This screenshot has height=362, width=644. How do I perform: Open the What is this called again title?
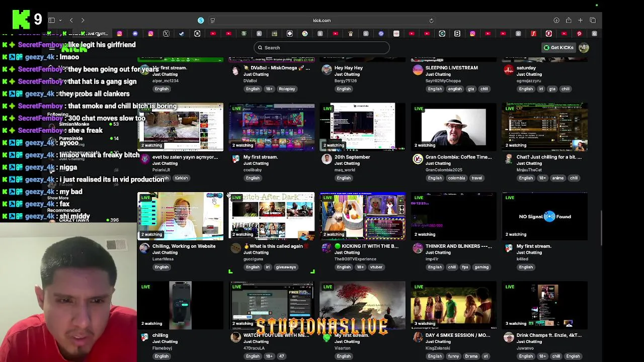[x=276, y=246]
